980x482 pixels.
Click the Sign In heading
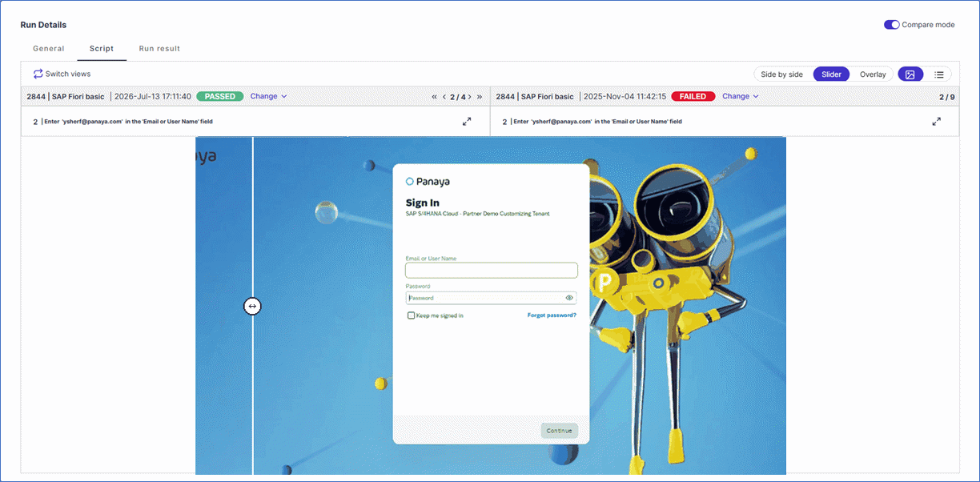coord(422,203)
